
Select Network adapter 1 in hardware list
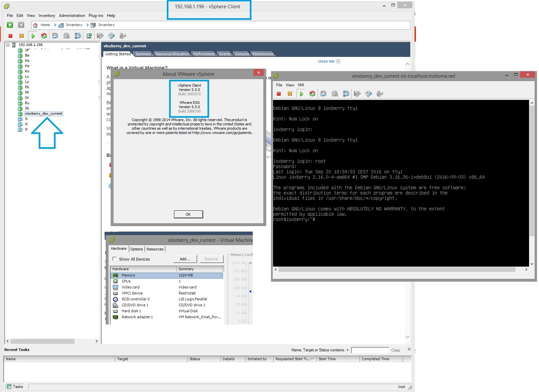point(167,317)
